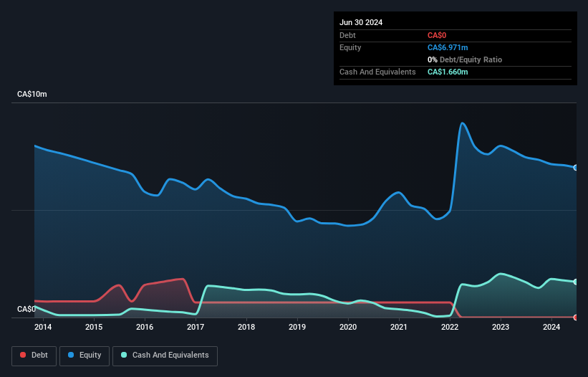Click the 2018 x-axis label
Screen dimensions: 588x377
[x=246, y=327]
